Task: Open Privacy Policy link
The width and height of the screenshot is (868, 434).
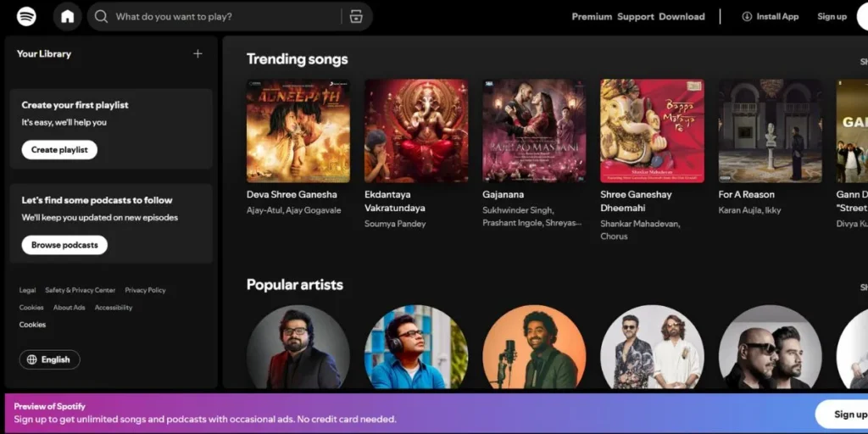Action: point(145,290)
